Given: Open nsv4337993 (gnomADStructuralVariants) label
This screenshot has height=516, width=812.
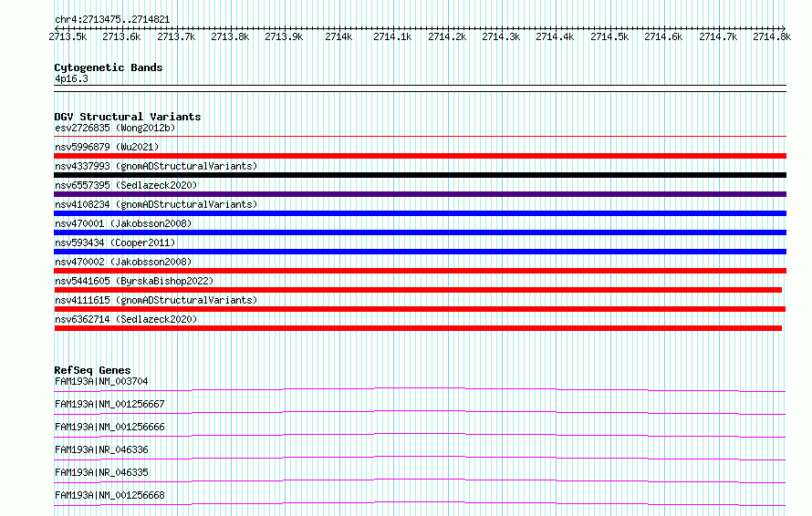Looking at the screenshot, I should pos(156,166).
